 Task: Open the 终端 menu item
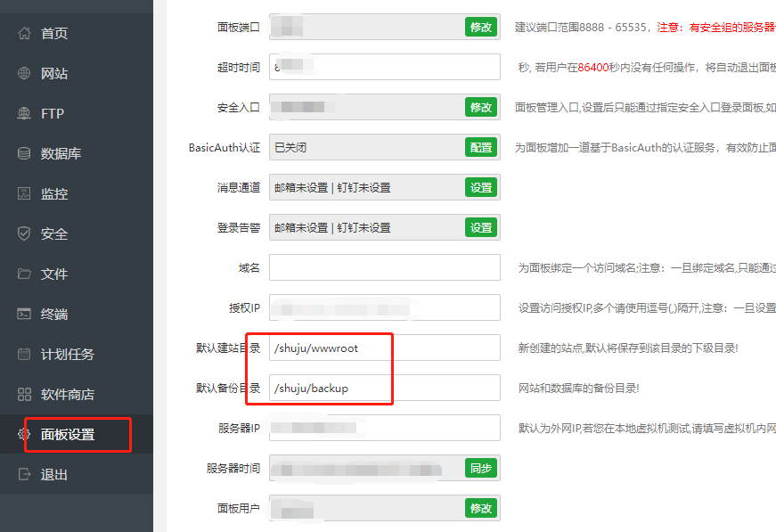77,314
